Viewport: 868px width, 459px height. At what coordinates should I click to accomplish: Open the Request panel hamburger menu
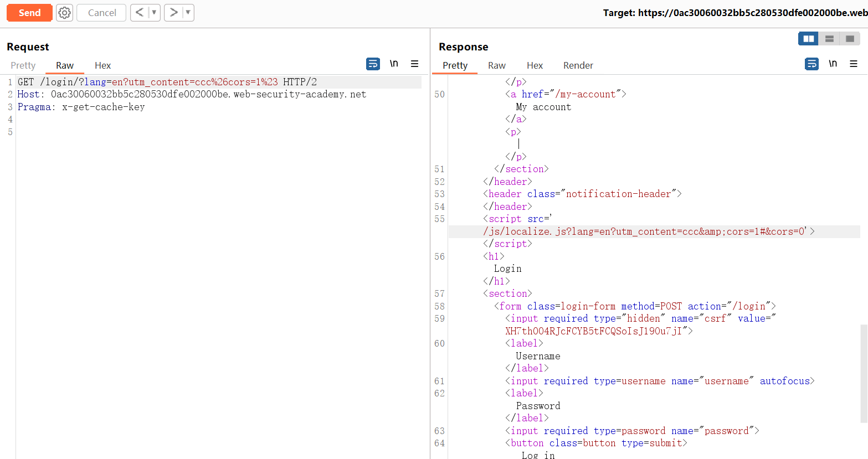point(414,64)
